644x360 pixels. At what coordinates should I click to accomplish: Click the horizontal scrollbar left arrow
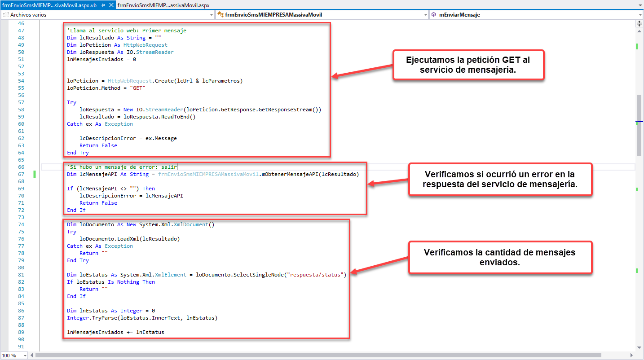pyautogui.click(x=32, y=355)
